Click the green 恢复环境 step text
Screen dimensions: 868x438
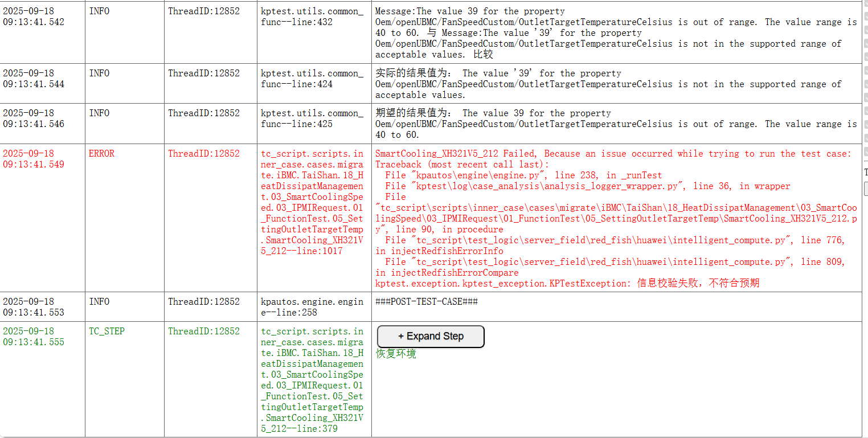click(x=396, y=354)
